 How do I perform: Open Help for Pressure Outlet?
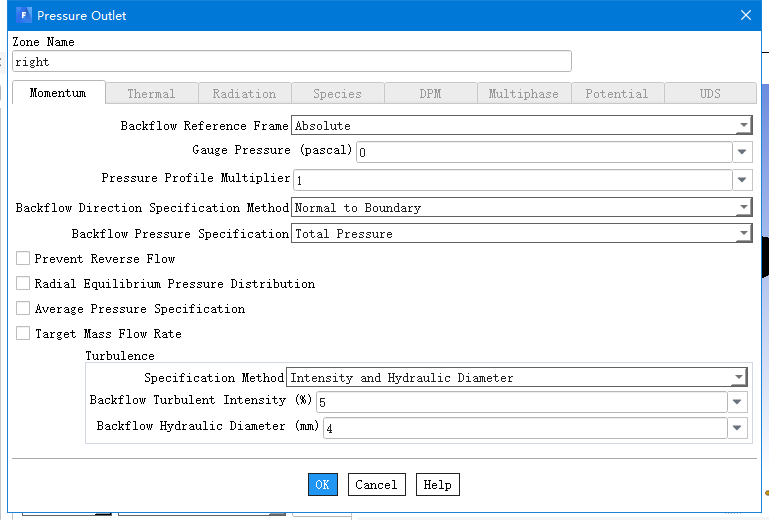pyautogui.click(x=437, y=485)
